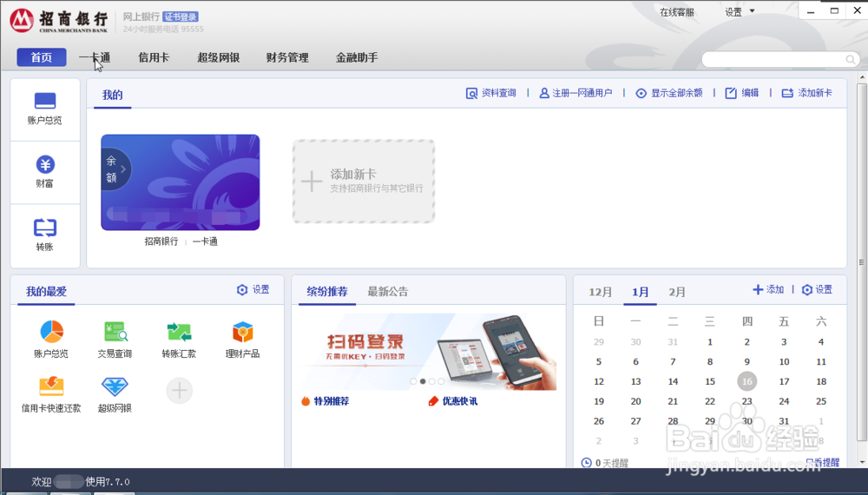The width and height of the screenshot is (868, 495).
Task: Click the 0天提醒 clock icon
Action: click(x=586, y=463)
